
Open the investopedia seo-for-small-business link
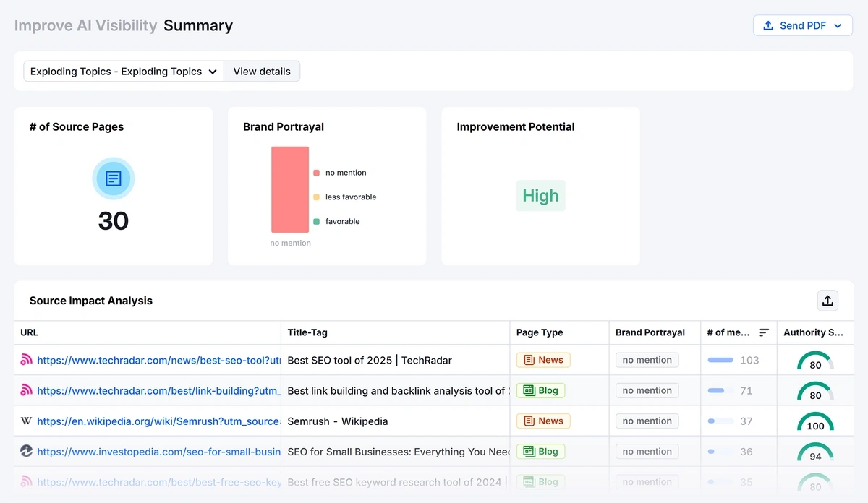coord(158,451)
